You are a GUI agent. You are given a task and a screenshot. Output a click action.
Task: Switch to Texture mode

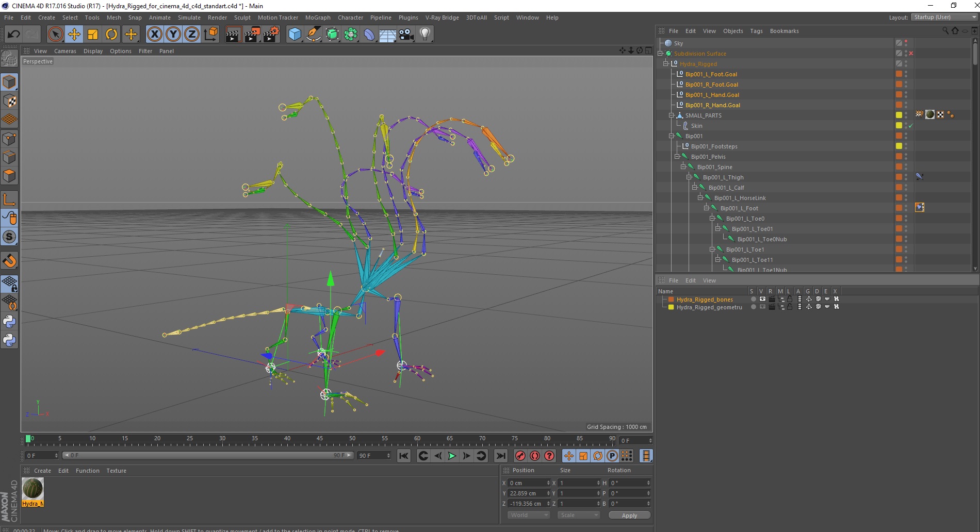point(9,101)
